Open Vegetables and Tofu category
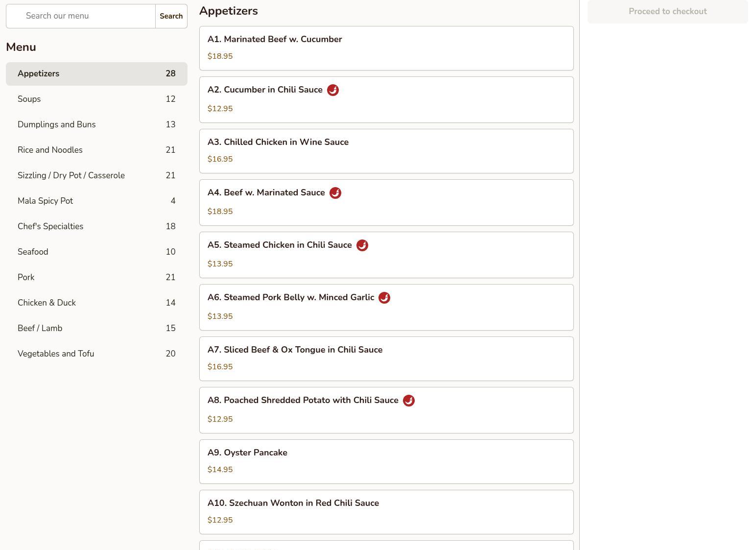756x550 pixels. [96, 354]
